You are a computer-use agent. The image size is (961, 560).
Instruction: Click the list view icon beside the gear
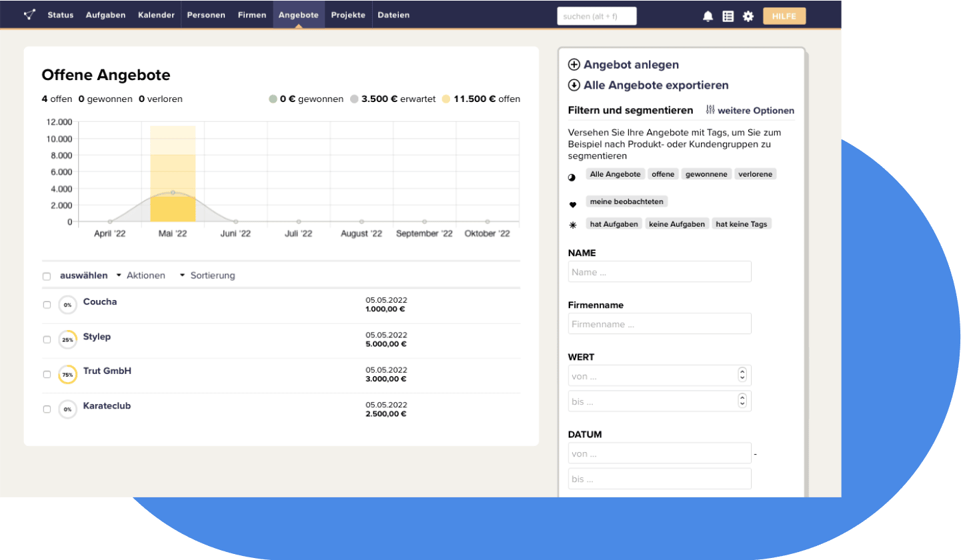coord(728,16)
